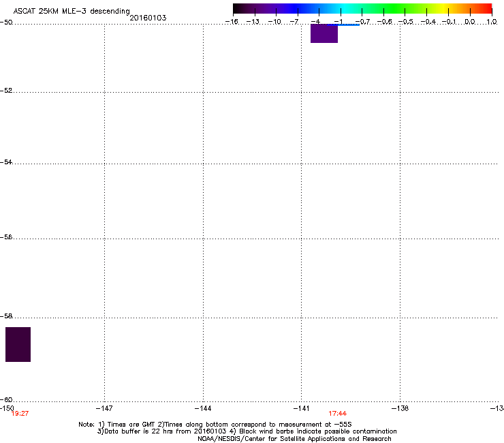504x443 pixels.
Task: Click the red time stamp 19:27
Action: [x=20, y=414]
